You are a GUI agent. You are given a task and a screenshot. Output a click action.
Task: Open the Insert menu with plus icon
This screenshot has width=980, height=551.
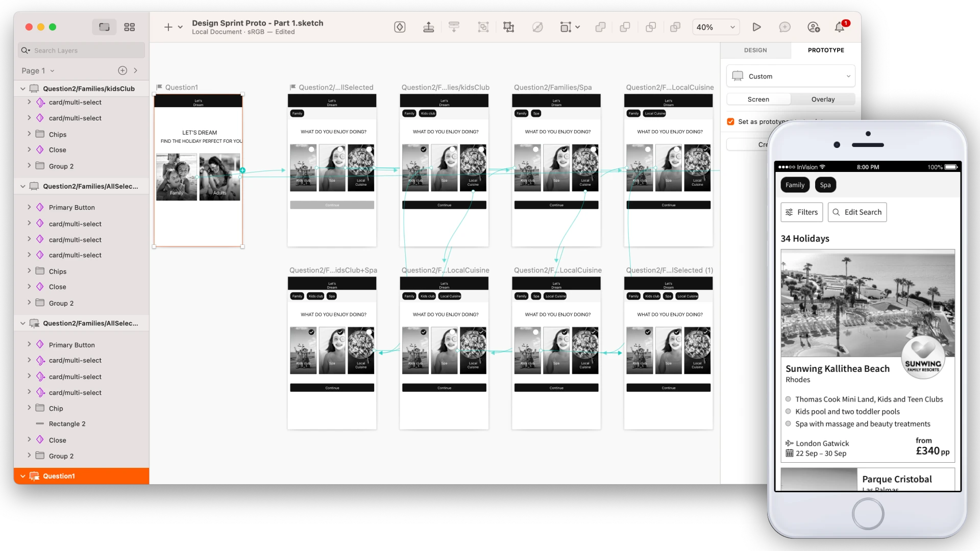[x=168, y=27]
